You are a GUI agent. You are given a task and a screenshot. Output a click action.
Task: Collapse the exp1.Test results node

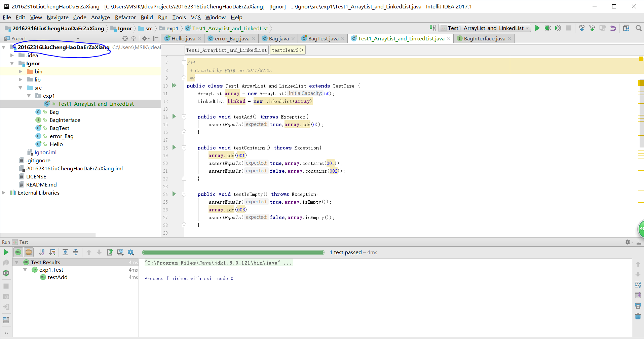point(25,270)
